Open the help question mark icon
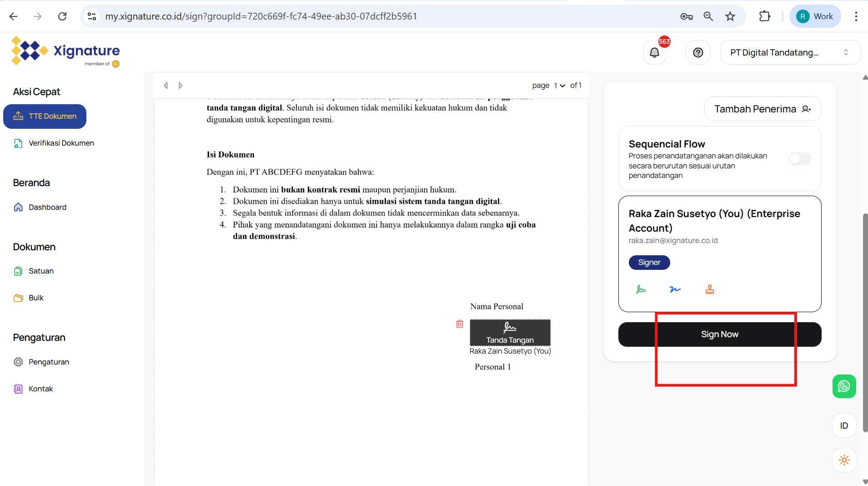Image resolution: width=868 pixels, height=486 pixels. (x=698, y=53)
